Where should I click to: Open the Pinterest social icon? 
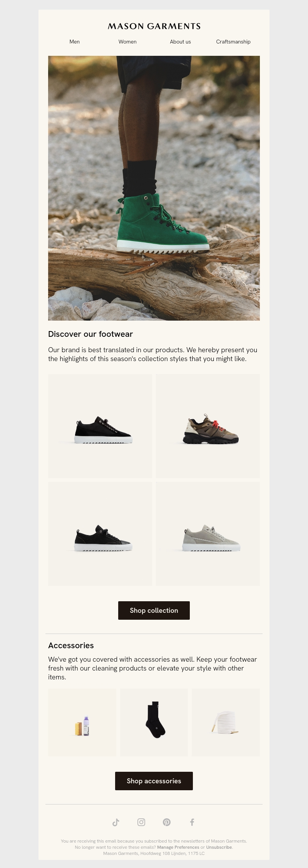point(167,822)
